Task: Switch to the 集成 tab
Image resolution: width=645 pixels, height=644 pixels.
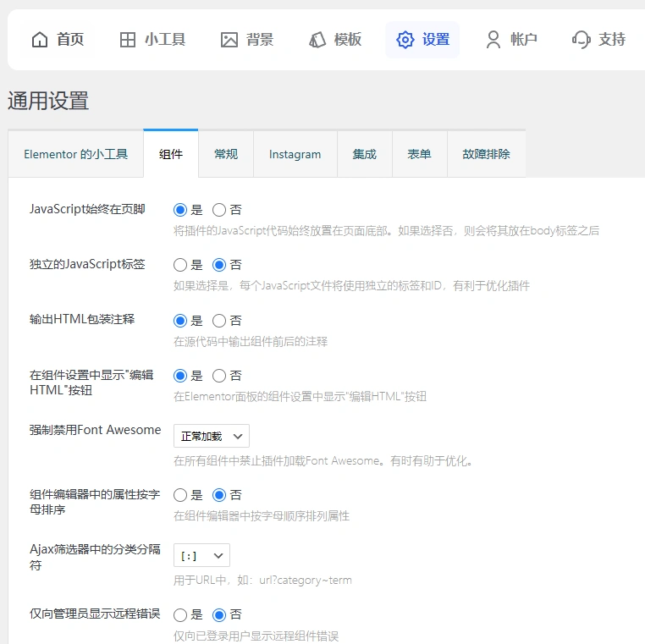Action: (365, 154)
